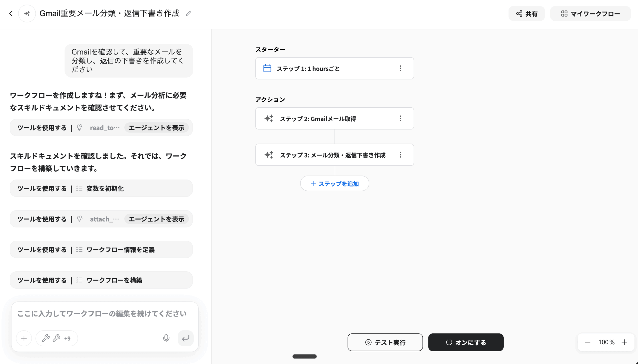Click the chat input field to continue editing

[x=102, y=314]
